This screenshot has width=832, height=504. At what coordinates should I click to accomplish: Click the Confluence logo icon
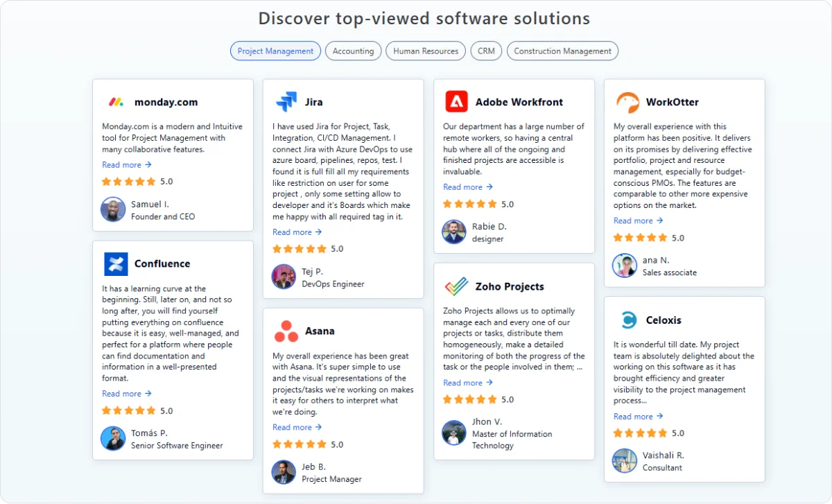pos(116,264)
